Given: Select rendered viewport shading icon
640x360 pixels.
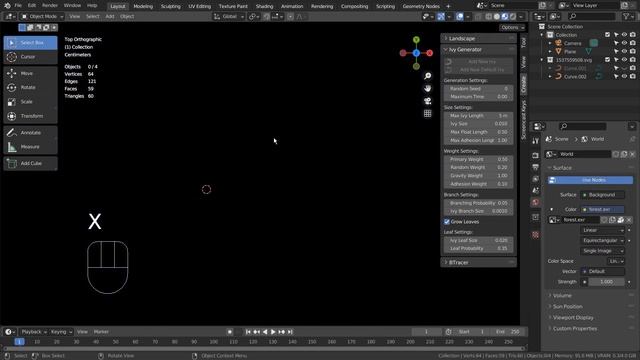Looking at the screenshot, I should click(513, 17).
